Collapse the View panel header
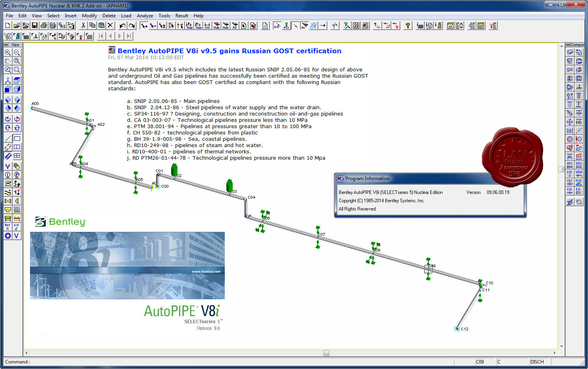The width and height of the screenshot is (588, 369). [x=6, y=45]
